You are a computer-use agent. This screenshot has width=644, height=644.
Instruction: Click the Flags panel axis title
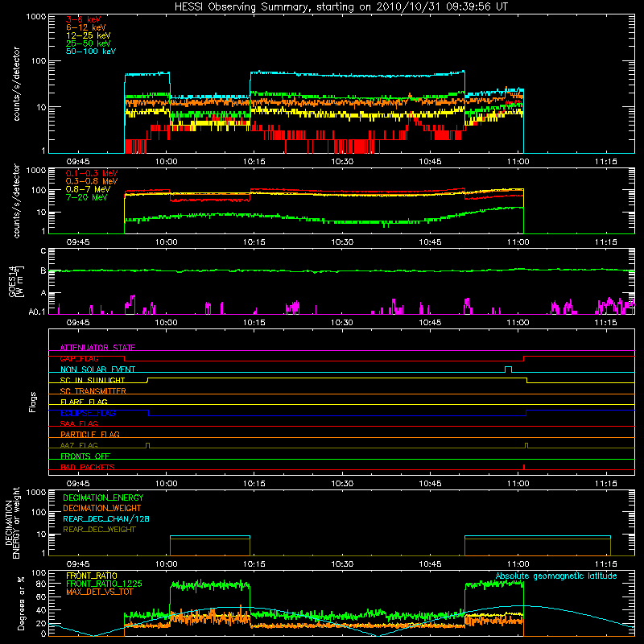(x=33, y=402)
